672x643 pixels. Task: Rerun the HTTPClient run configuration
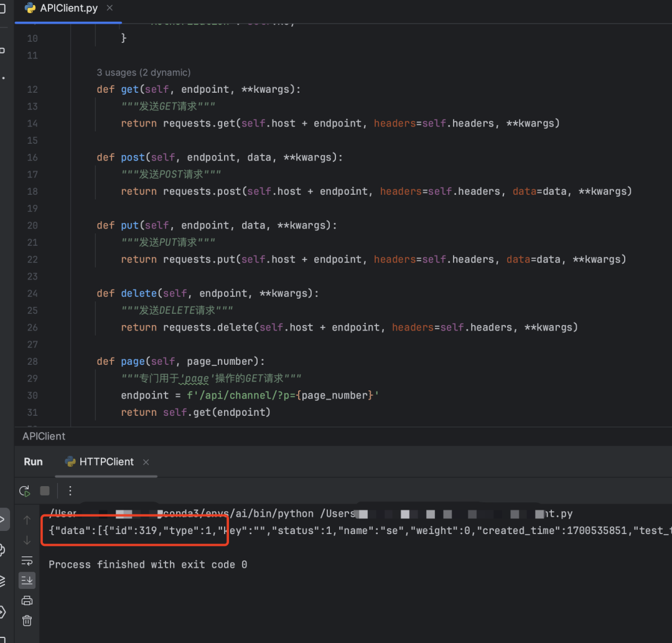[x=25, y=491]
